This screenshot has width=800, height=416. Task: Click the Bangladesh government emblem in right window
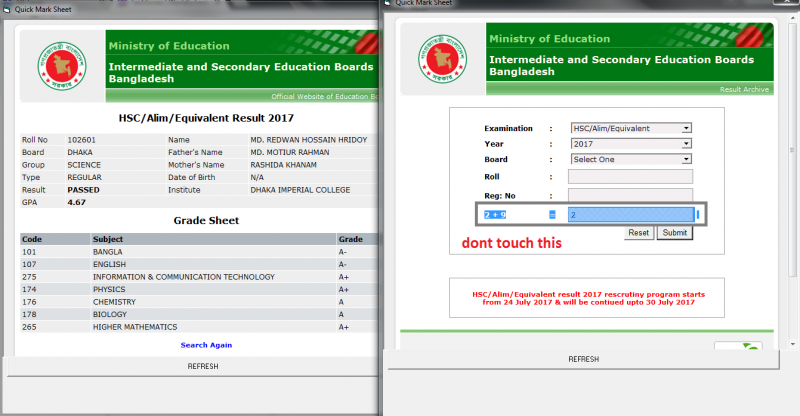pyautogui.click(x=442, y=59)
